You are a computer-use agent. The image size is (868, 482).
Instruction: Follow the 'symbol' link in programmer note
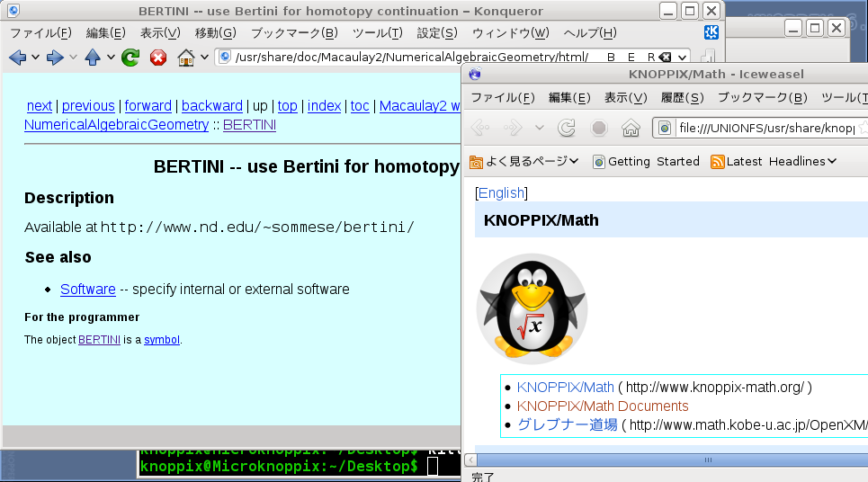162,340
